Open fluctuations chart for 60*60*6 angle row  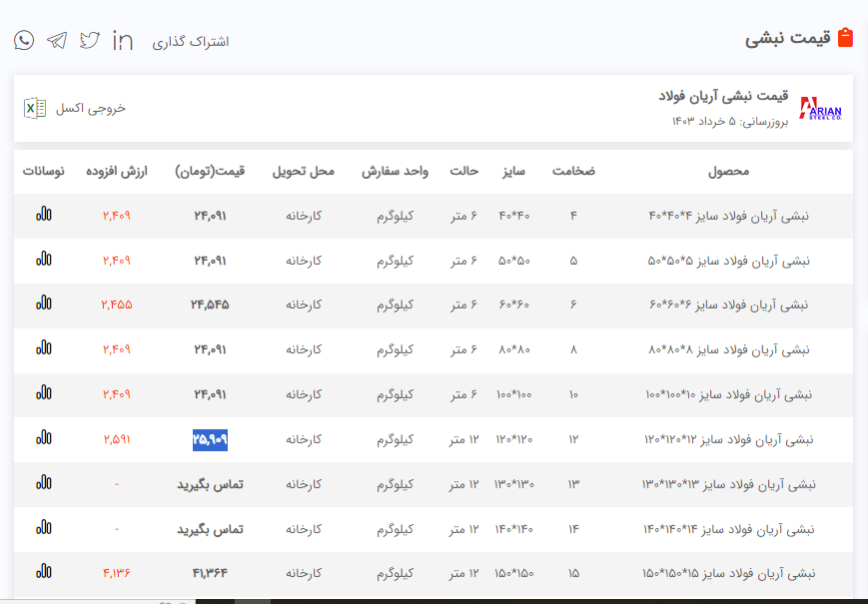44,303
